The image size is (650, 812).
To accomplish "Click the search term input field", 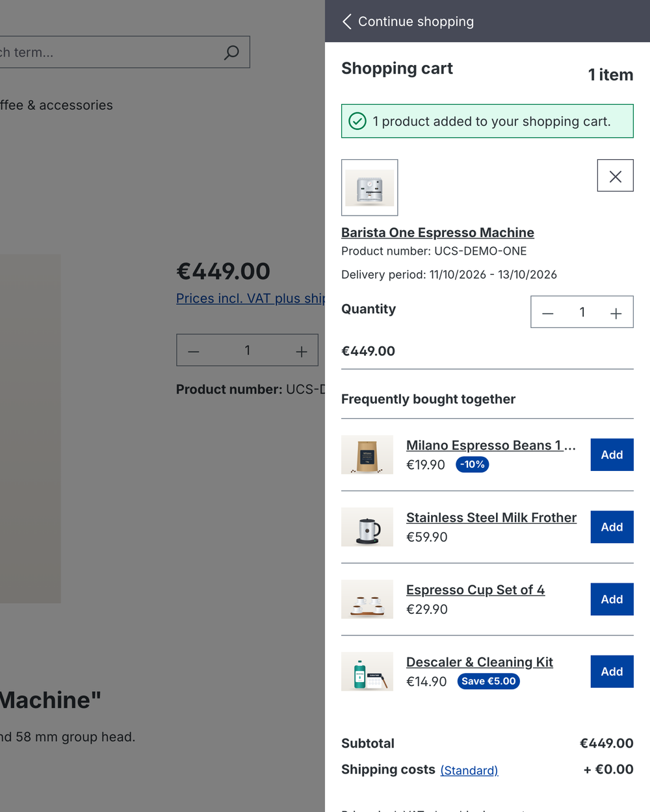I will [x=110, y=52].
